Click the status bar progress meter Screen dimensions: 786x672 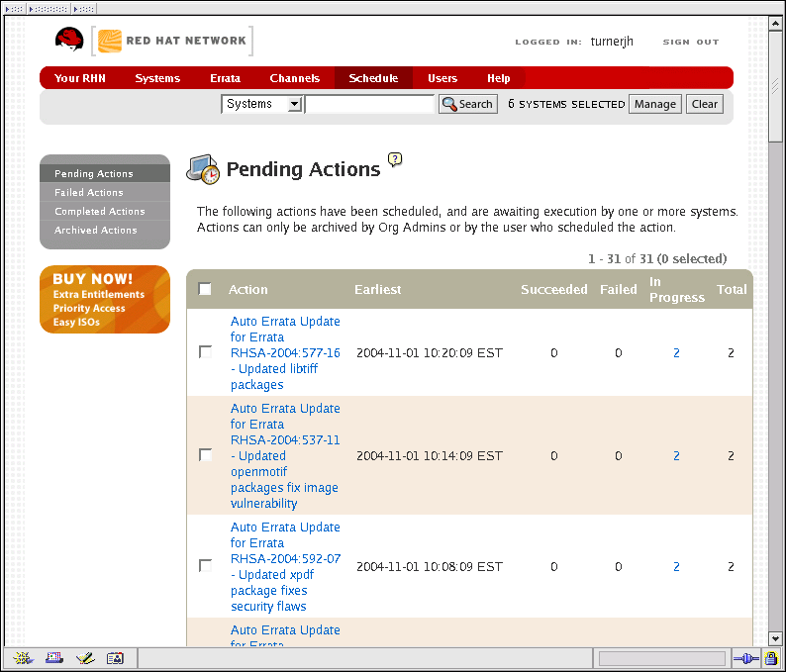coord(661,658)
